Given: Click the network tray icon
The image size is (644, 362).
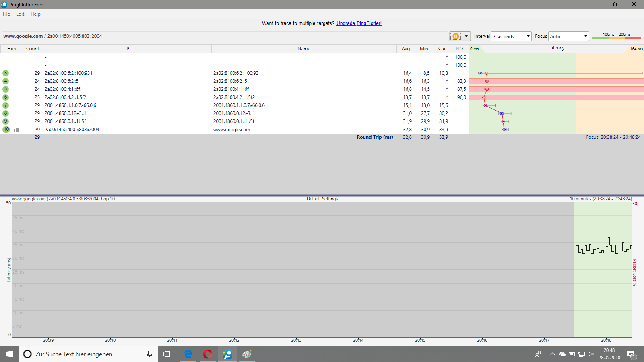Looking at the screenshot, I should point(582,354).
